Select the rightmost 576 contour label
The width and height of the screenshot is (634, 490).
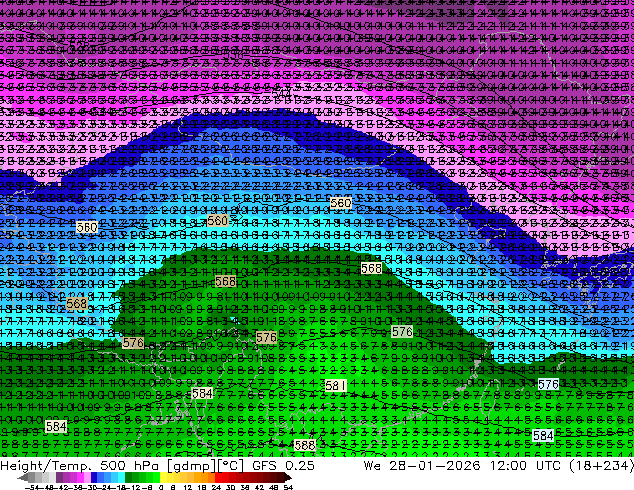click(548, 384)
